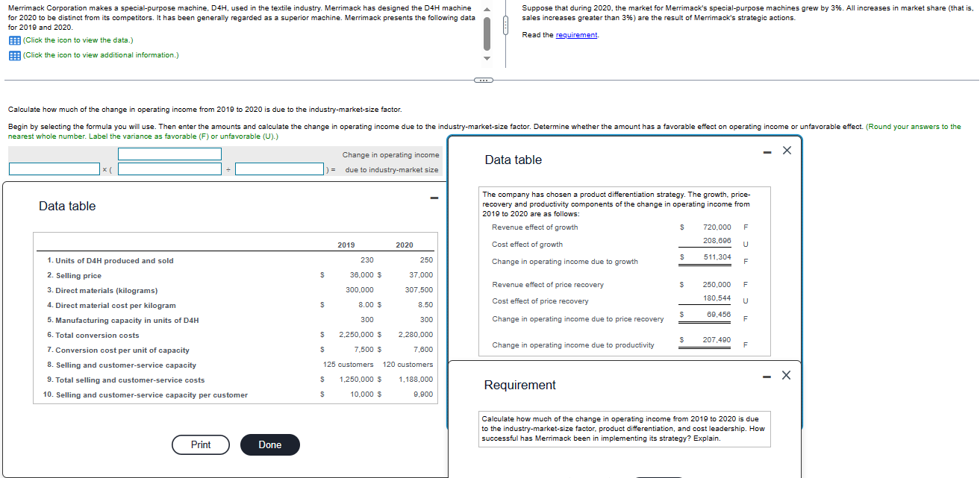Click the 307,500 direct materials value
Screen dimensions: 980x478
(419, 290)
